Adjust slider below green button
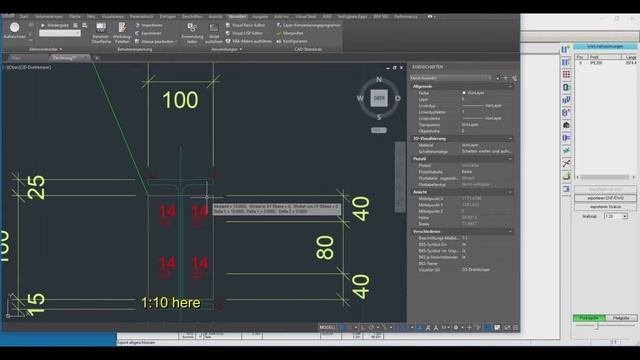This screenshot has height=360, width=640. click(596, 326)
